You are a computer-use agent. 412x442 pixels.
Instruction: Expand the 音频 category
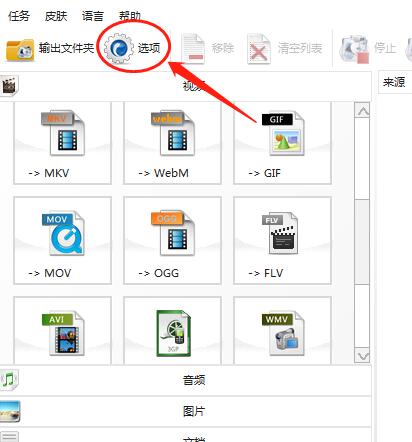pos(185,380)
